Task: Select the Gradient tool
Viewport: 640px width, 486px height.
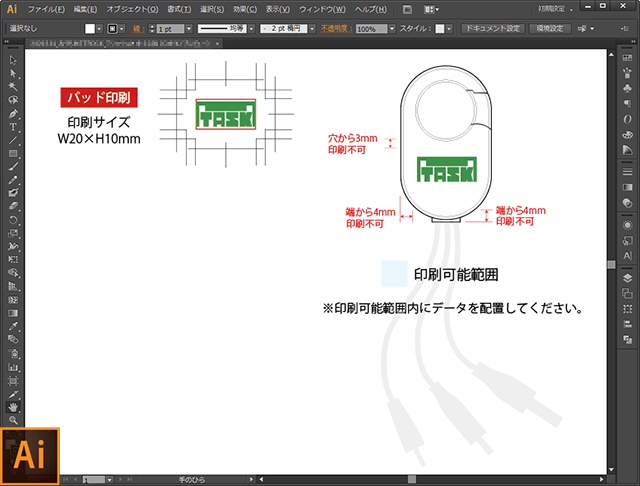Action: coord(13,313)
